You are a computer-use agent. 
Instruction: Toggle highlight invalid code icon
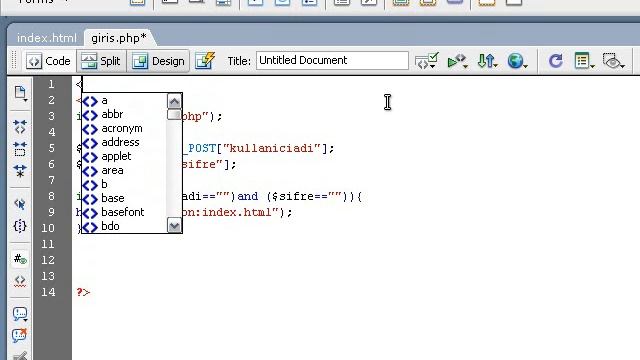pos(20,281)
